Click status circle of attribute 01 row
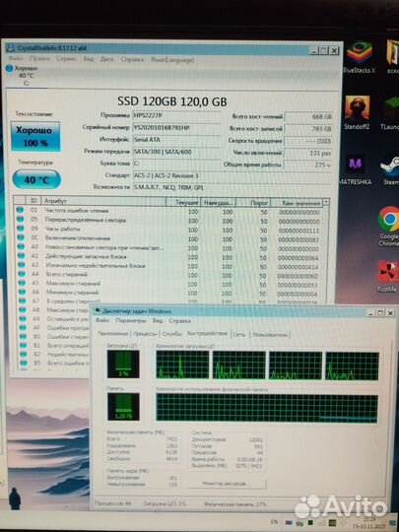This screenshot has width=399, height=532. coord(20,211)
